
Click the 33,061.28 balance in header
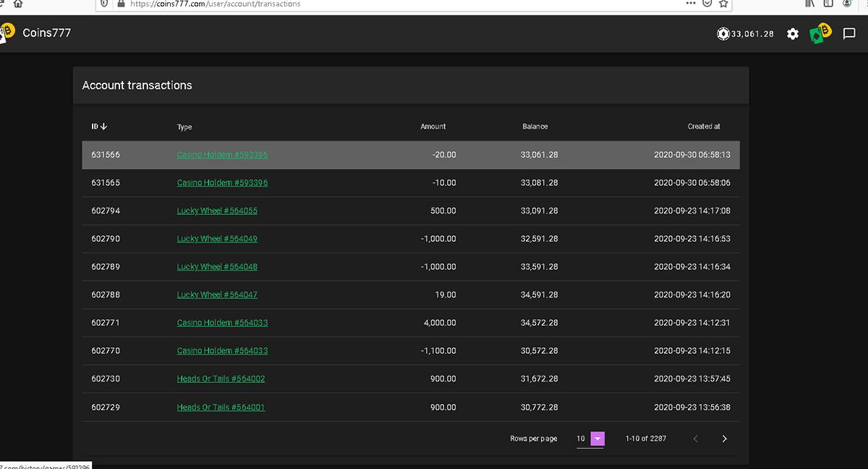752,34
